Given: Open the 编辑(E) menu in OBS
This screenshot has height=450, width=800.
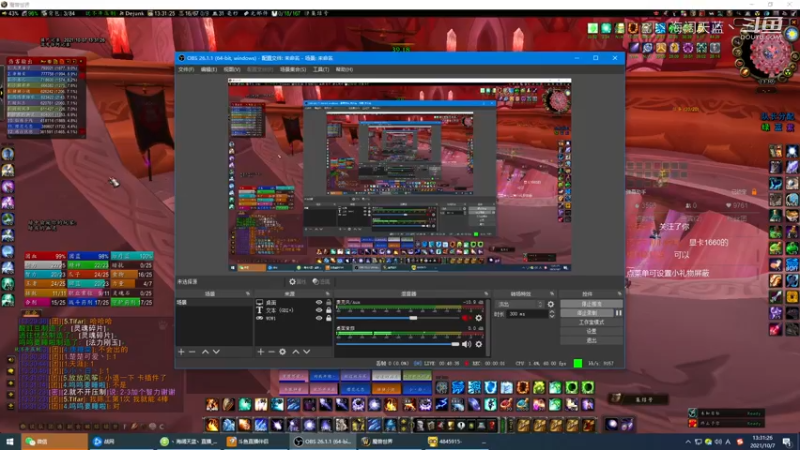Looking at the screenshot, I should point(208,69).
